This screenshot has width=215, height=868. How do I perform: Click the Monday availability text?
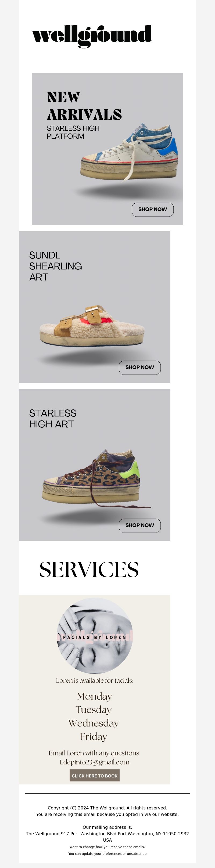pos(94,697)
